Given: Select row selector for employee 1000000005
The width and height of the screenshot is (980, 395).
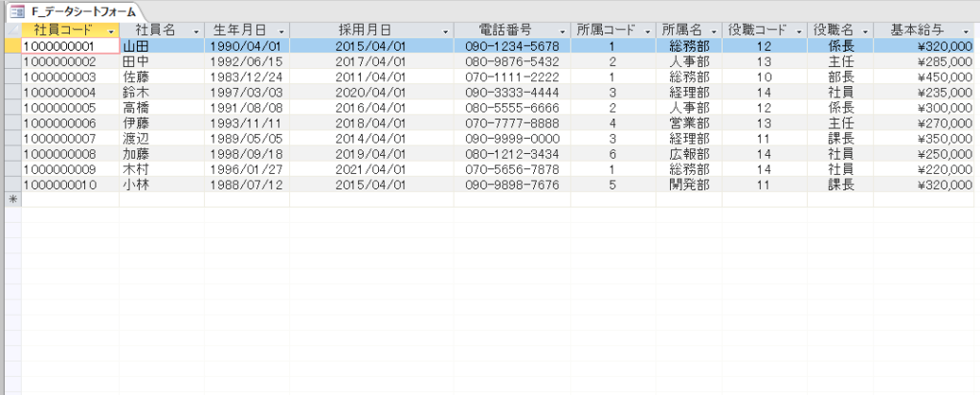Looking at the screenshot, I should click(x=11, y=107).
